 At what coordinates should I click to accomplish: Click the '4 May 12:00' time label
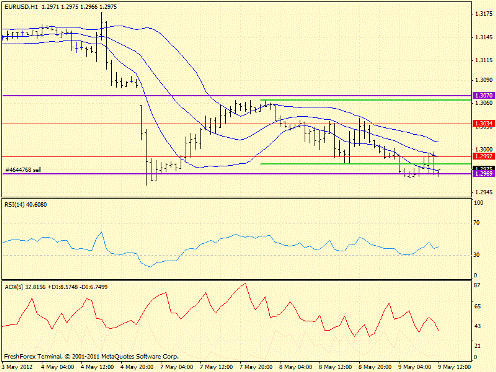point(97,367)
